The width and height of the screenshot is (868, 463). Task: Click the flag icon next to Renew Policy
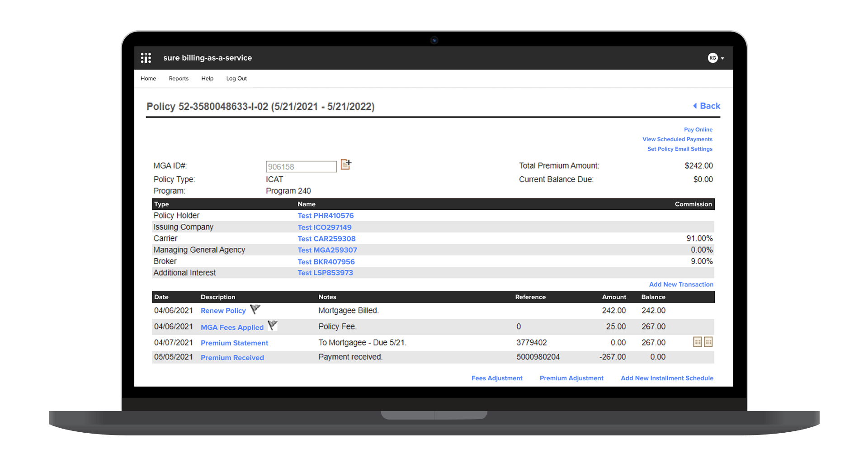255,309
